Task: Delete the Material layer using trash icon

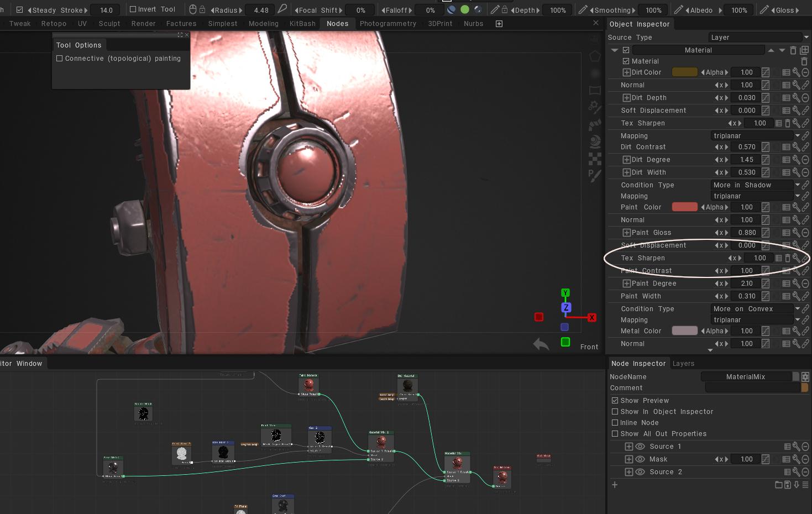Action: pos(793,50)
